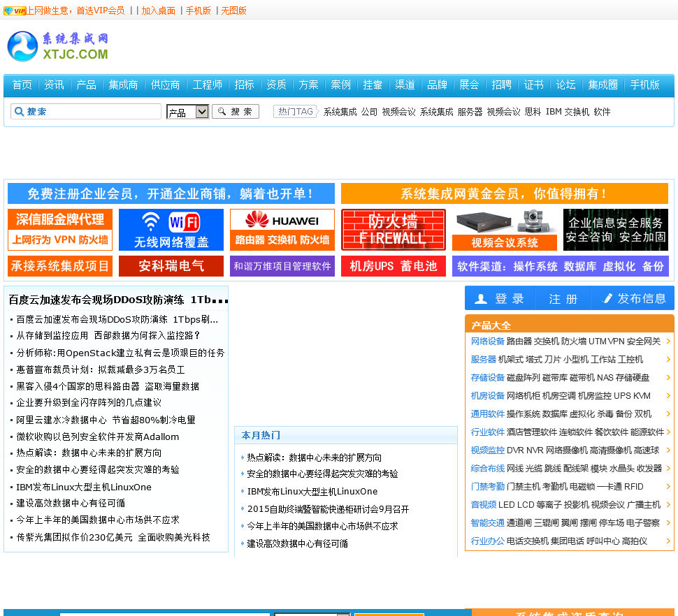Click 音视频 category link
Image resolution: width=678 pixels, height=616 pixels.
(484, 504)
